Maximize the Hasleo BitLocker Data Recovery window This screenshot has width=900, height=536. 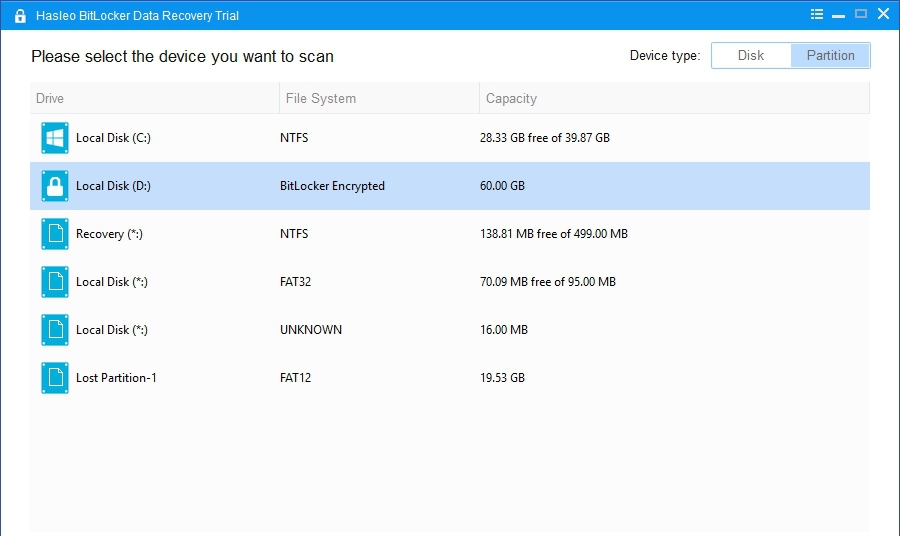tap(861, 14)
